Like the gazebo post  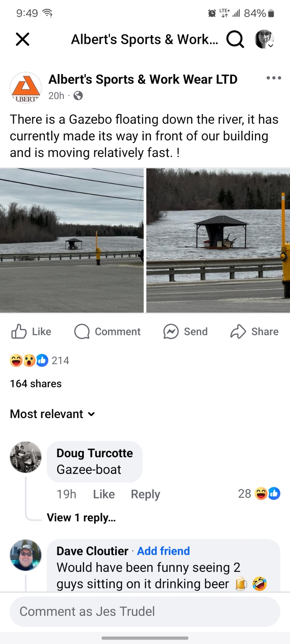[x=31, y=331]
